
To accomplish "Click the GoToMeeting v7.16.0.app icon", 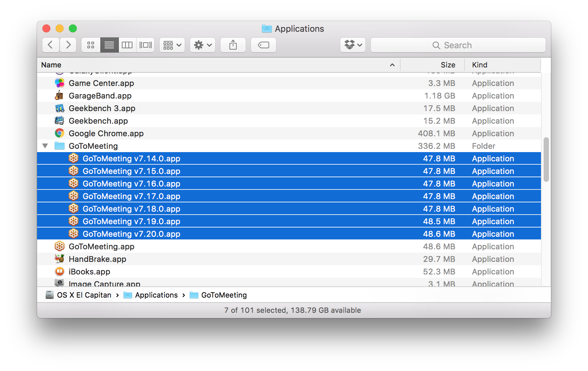I will tap(73, 184).
